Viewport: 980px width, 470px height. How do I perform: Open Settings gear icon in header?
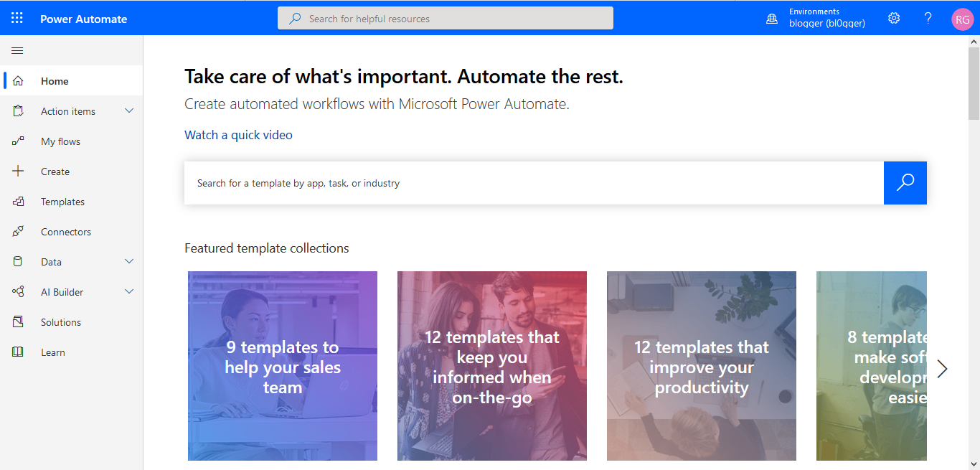coord(894,18)
